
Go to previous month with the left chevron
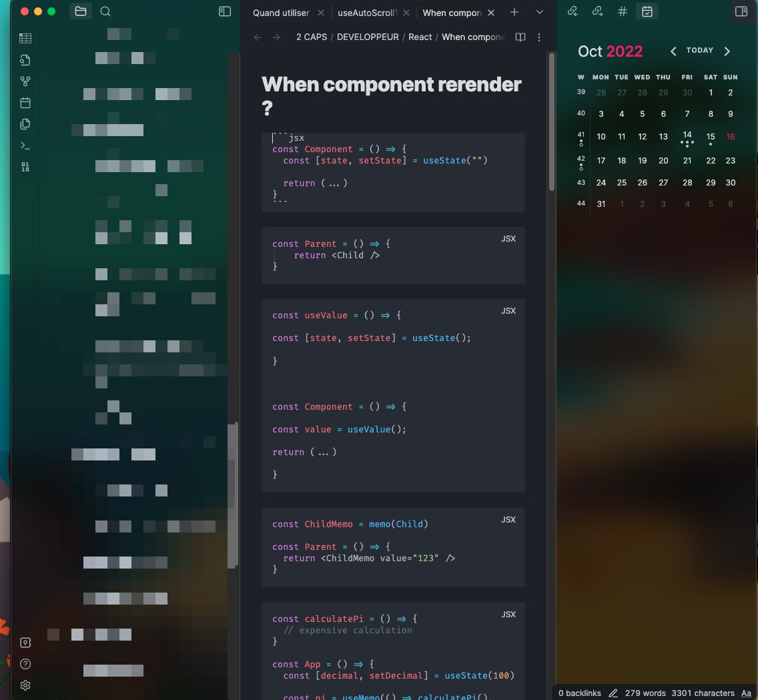click(x=673, y=50)
